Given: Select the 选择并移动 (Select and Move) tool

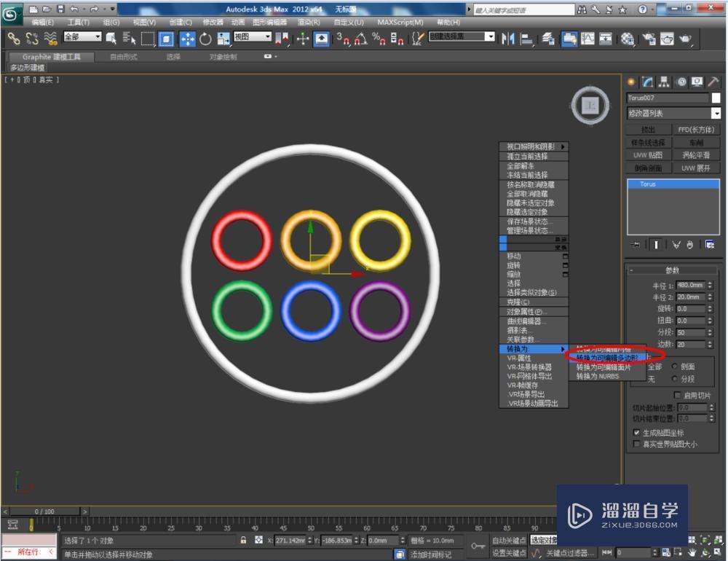Looking at the screenshot, I should [x=188, y=41].
